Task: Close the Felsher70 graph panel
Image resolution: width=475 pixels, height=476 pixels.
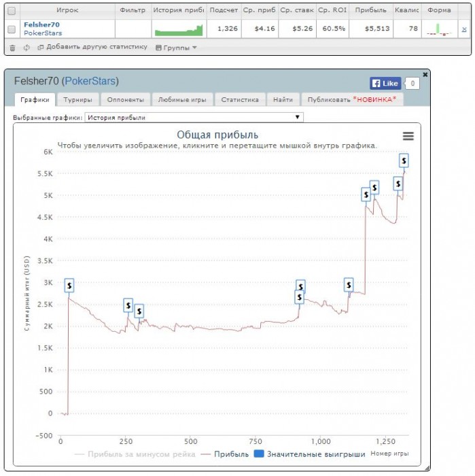Action: point(425,74)
